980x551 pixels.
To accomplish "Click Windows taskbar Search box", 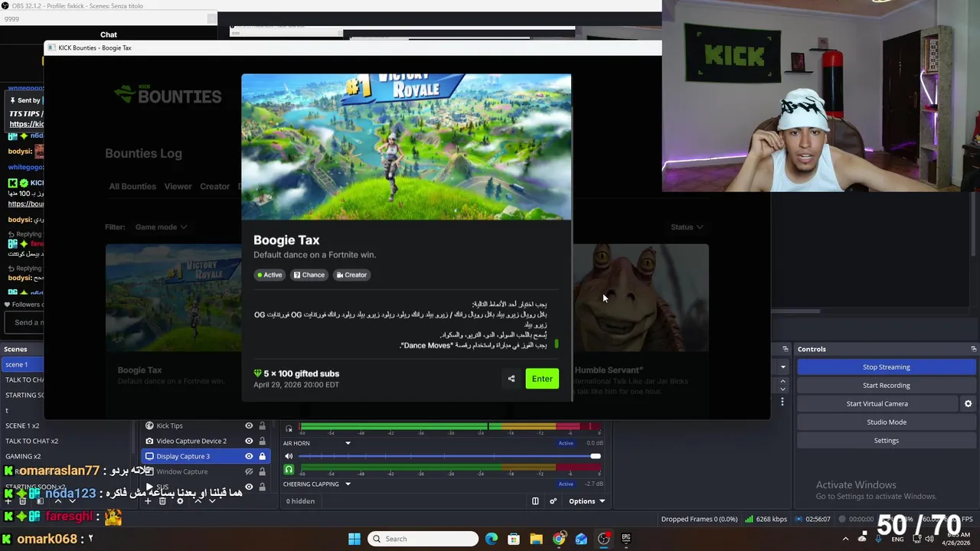I will (423, 539).
